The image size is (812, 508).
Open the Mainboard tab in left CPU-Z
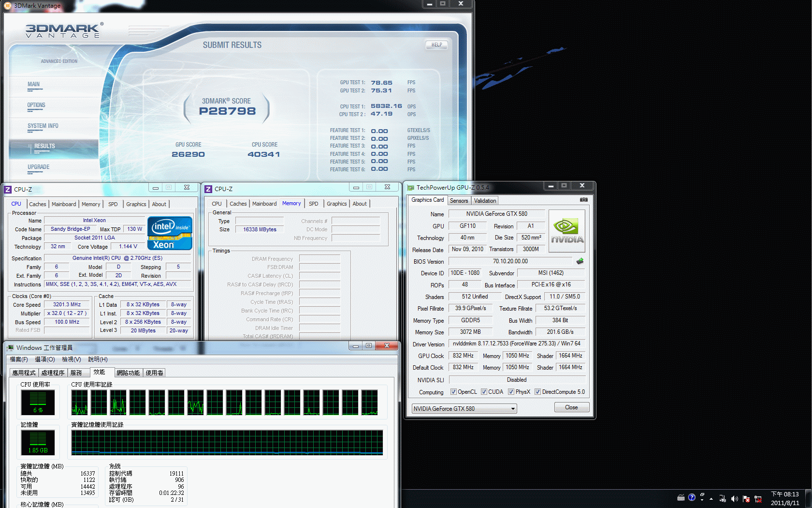point(64,204)
